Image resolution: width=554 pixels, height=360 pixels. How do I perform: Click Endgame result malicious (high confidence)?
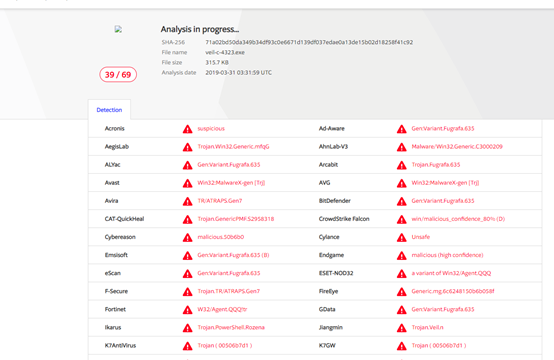[x=447, y=255]
